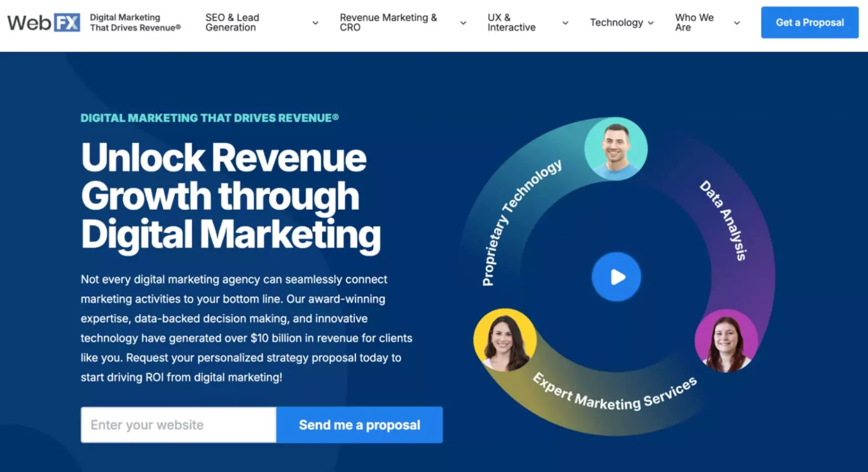The width and height of the screenshot is (868, 472).
Task: Expand chevron beside Who We Are
Action: tap(736, 23)
